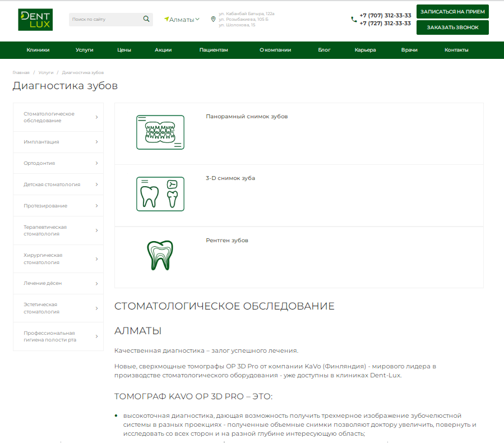Viewport: 504px width, 443px height.
Task: Open Детская стоматология in the sidebar
Action: pos(52,184)
